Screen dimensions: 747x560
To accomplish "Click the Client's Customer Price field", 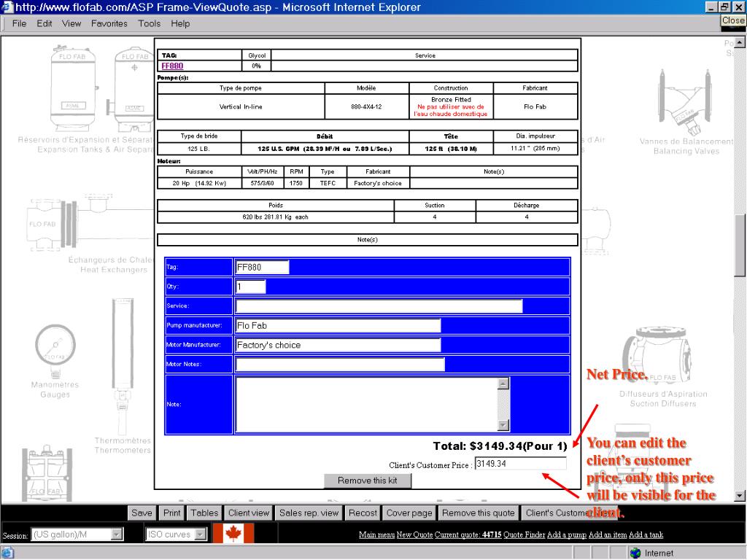I will click(x=521, y=463).
